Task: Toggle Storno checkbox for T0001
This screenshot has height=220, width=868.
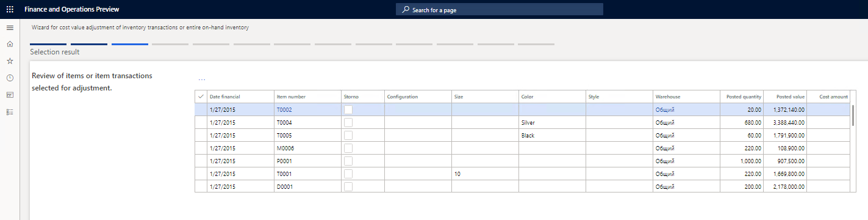Action: pos(348,174)
